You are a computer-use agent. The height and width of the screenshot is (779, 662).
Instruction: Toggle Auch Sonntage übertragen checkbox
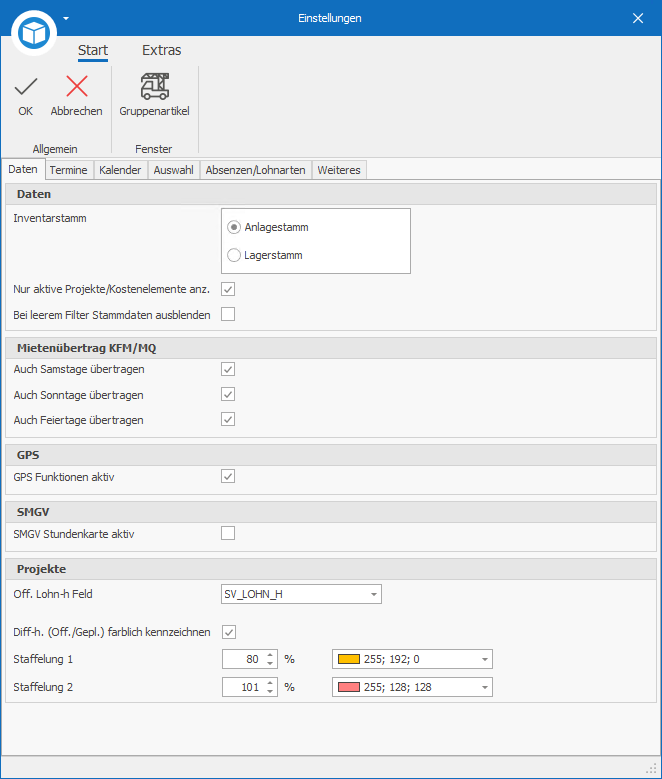coord(228,394)
